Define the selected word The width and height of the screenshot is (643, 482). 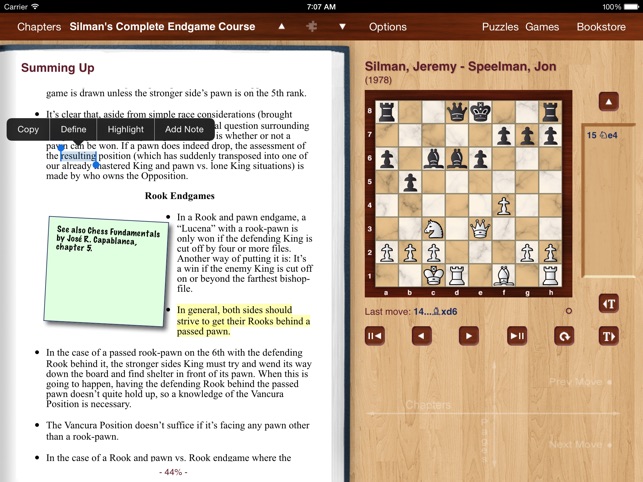(73, 129)
